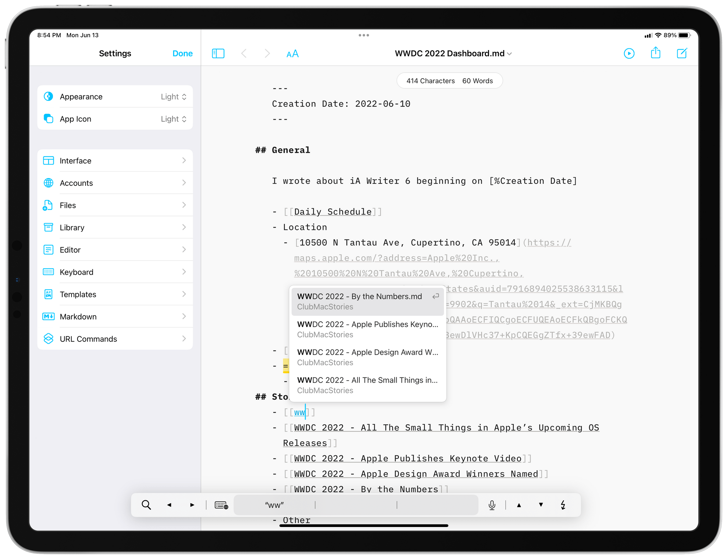Expand the Interface settings section
Image resolution: width=728 pixels, height=560 pixels.
pos(116,161)
